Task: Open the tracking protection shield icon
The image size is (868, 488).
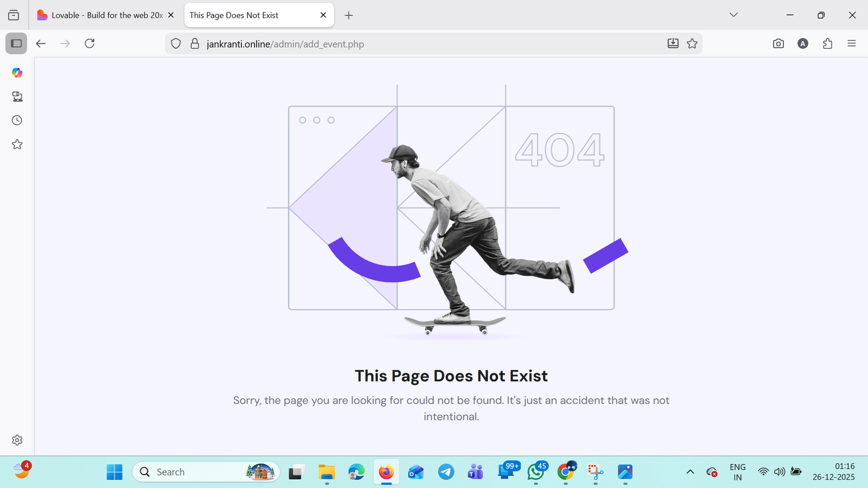Action: (176, 43)
